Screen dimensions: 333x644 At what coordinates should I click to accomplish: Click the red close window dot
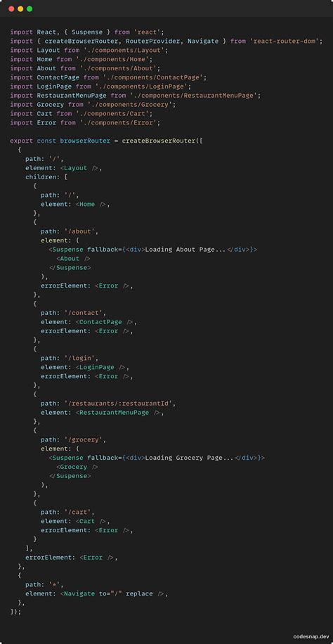pos(11,9)
